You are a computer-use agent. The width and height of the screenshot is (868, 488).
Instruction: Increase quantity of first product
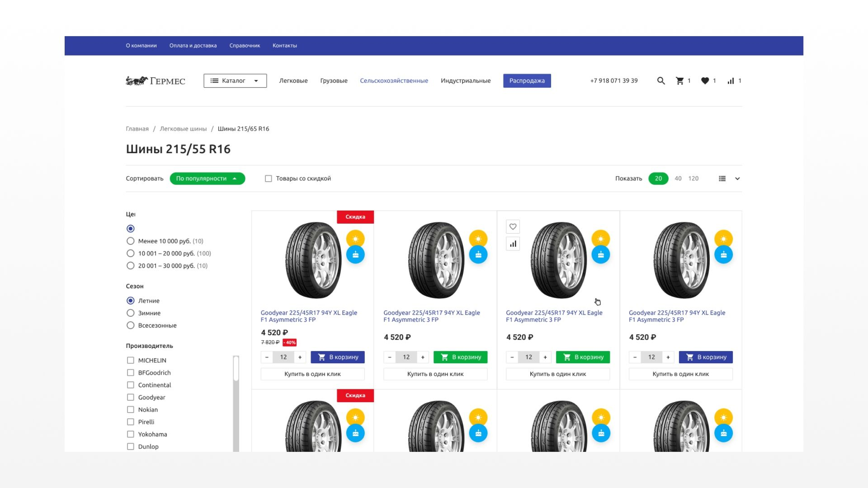click(300, 357)
